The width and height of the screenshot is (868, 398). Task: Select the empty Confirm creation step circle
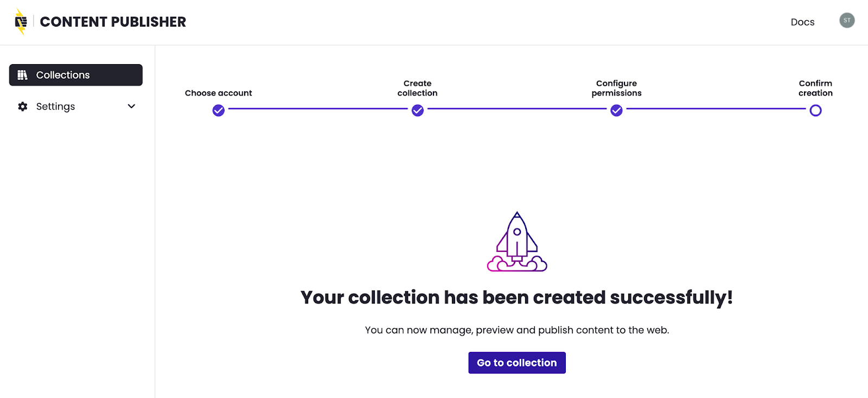[x=815, y=111]
